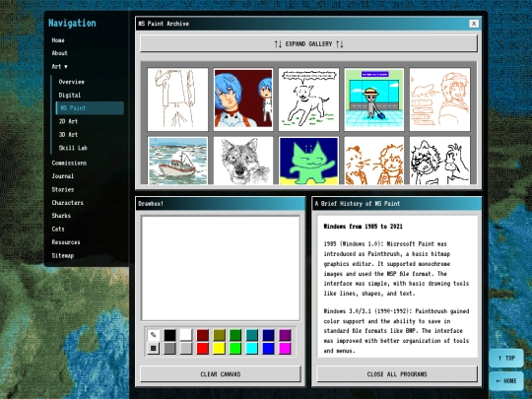Viewport: 532px width, 399px height.
Task: Open the black line character doodle thumbnail
Action: click(439, 161)
